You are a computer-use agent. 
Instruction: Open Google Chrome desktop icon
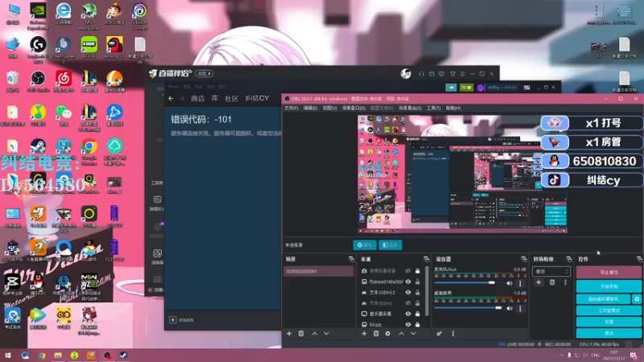coord(89,151)
